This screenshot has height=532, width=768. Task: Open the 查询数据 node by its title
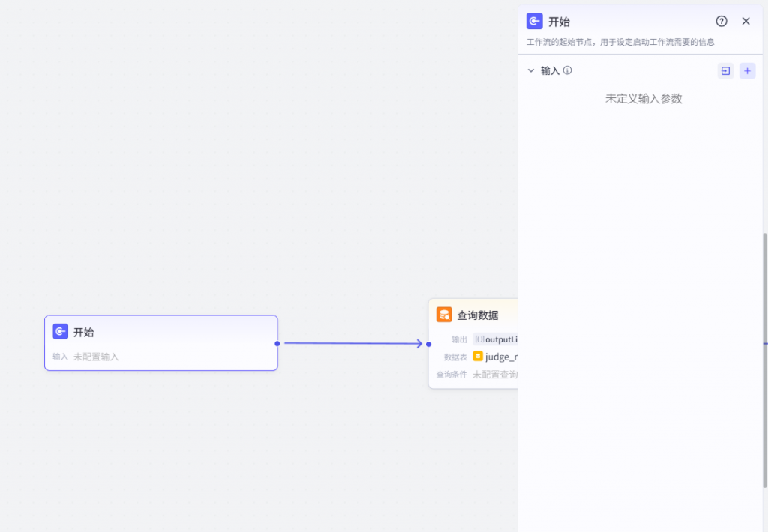[478, 315]
